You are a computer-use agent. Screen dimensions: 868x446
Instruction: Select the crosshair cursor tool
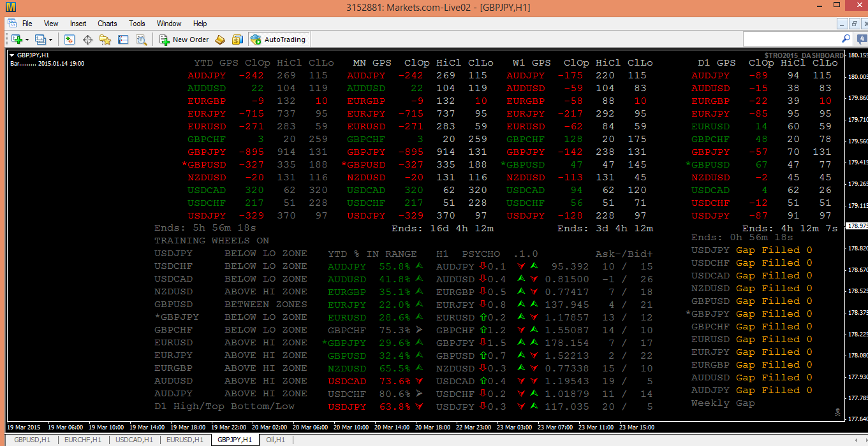87,39
